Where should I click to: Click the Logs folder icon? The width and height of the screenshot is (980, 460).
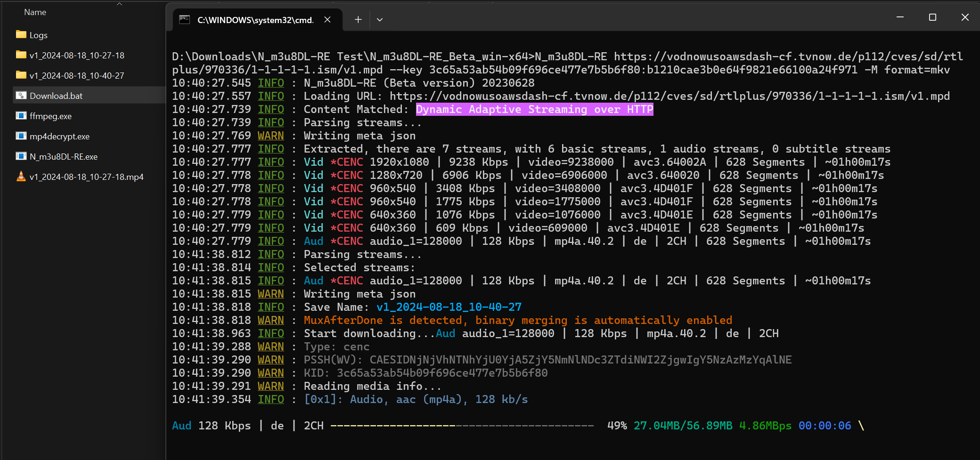pyautogui.click(x=21, y=35)
